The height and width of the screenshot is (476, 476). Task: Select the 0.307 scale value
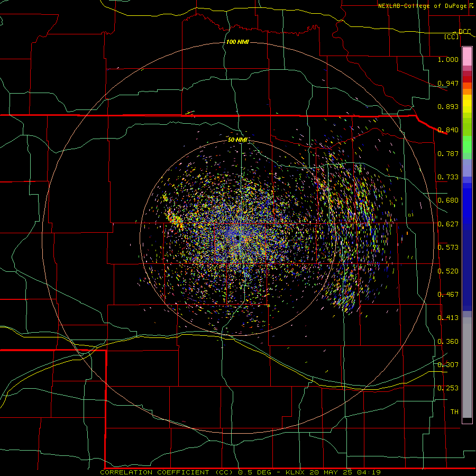448,365
